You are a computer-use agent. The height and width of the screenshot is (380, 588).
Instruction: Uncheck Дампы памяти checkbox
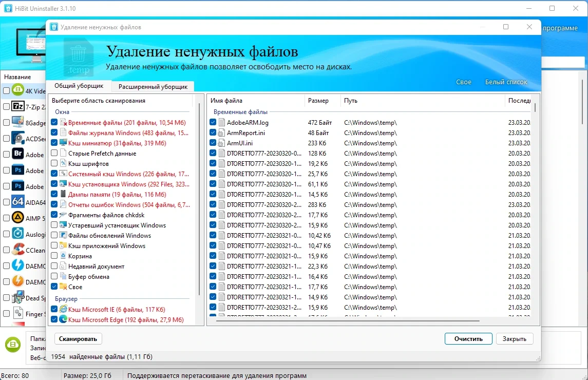click(54, 194)
